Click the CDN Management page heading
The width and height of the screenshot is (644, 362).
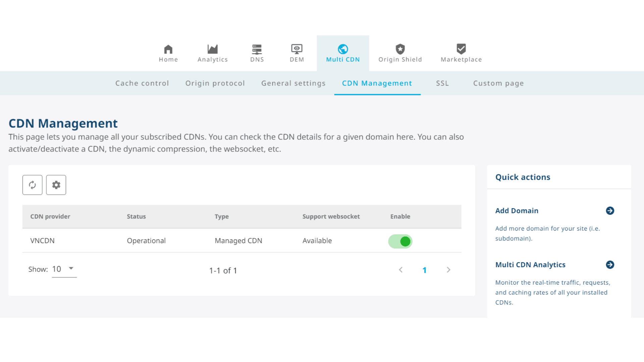[x=63, y=123]
